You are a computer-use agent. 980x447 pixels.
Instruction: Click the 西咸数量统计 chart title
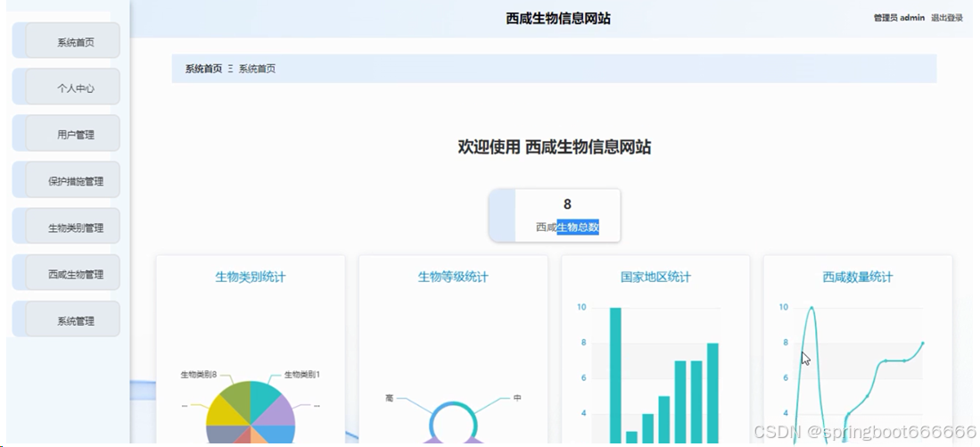point(858,277)
